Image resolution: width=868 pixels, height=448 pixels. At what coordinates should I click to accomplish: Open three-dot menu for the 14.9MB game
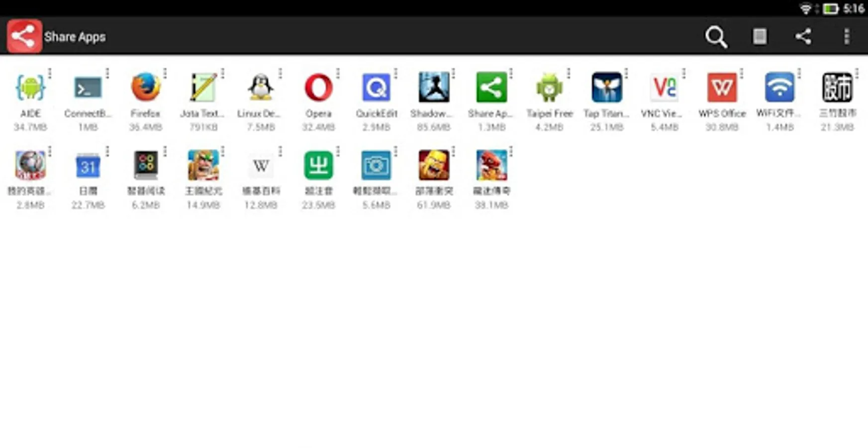coord(223,151)
